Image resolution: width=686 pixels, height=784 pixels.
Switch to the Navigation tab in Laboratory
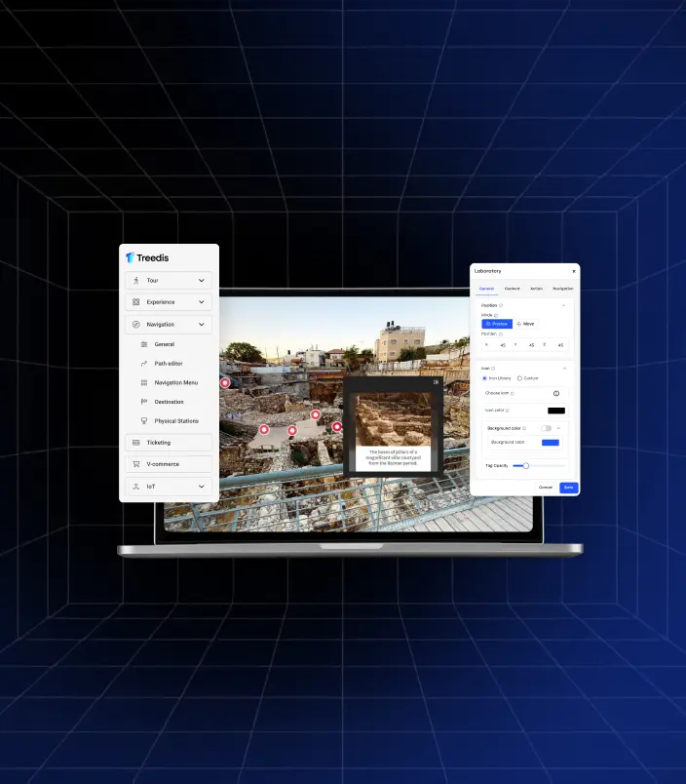[x=563, y=289]
